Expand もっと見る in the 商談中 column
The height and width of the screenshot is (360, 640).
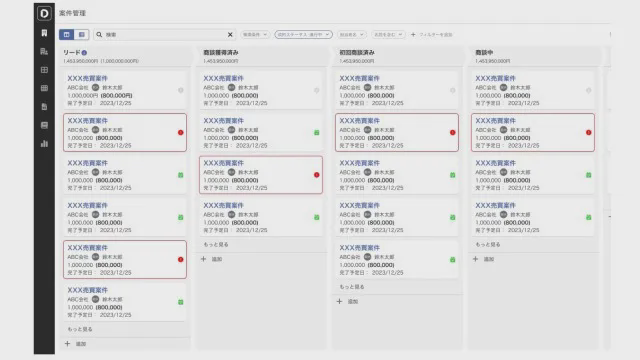(x=488, y=244)
